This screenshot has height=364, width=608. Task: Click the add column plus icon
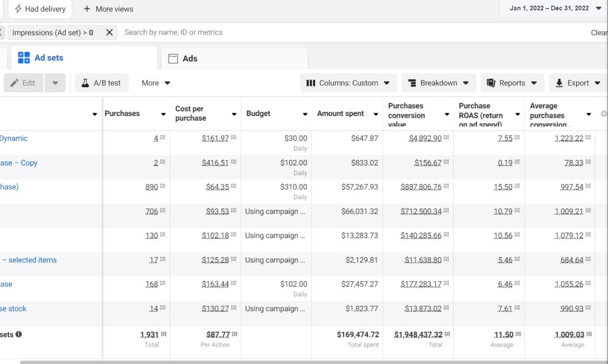[604, 114]
